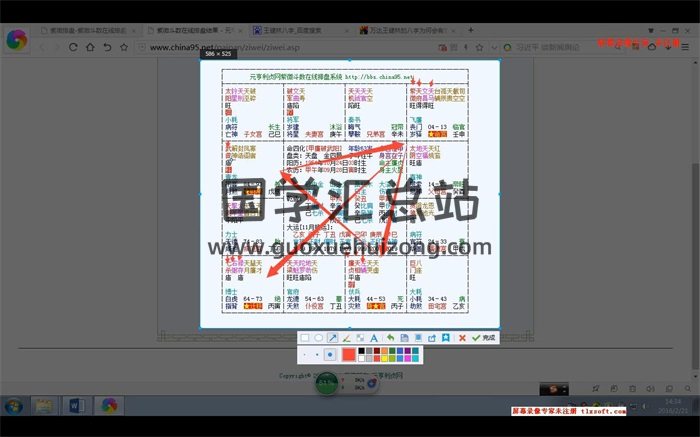Select the largest line thickness dot

(x=331, y=355)
